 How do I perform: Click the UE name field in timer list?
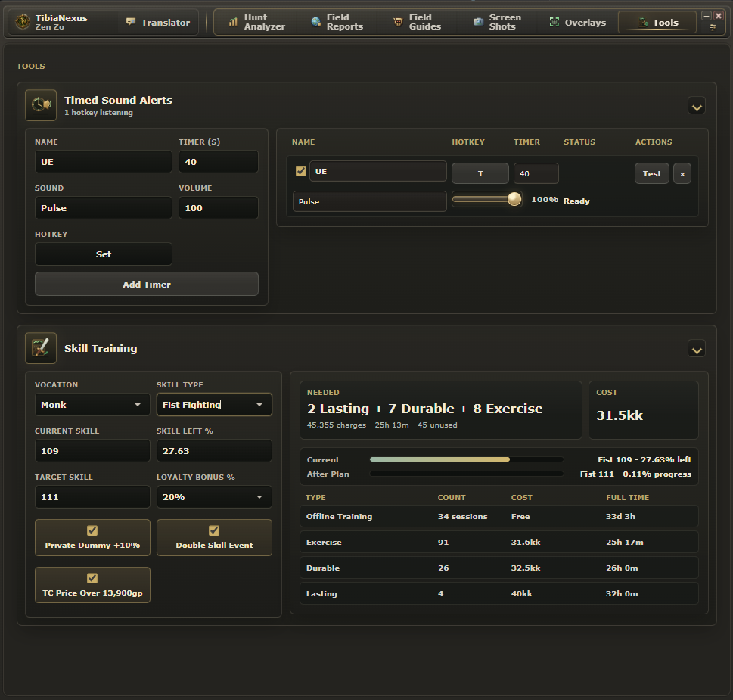pyautogui.click(x=377, y=171)
